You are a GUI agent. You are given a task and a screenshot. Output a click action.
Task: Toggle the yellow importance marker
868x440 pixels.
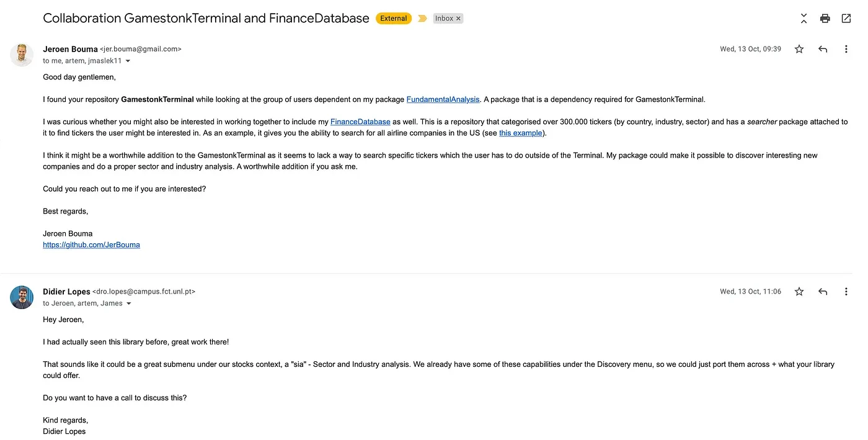point(422,19)
